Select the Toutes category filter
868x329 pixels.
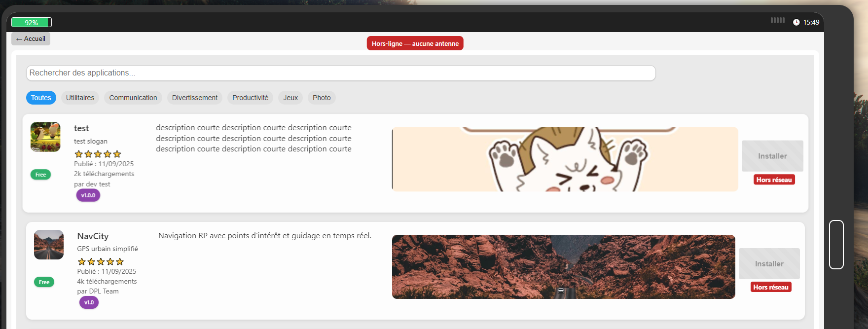(41, 98)
